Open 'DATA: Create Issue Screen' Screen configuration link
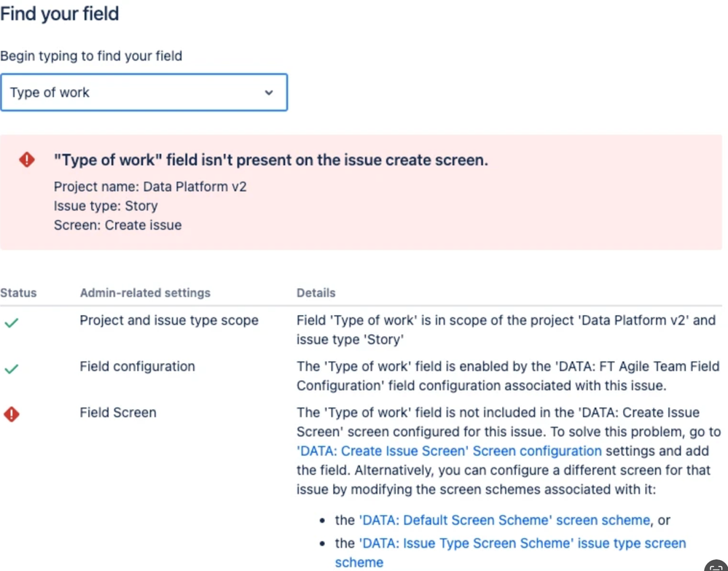This screenshot has height=571, width=728. pyautogui.click(x=449, y=451)
